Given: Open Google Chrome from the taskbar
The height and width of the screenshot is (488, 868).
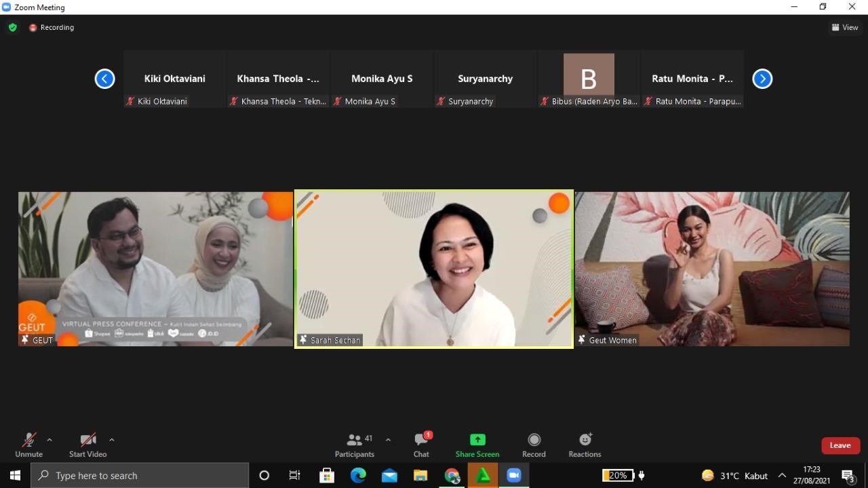Looking at the screenshot, I should (x=452, y=475).
